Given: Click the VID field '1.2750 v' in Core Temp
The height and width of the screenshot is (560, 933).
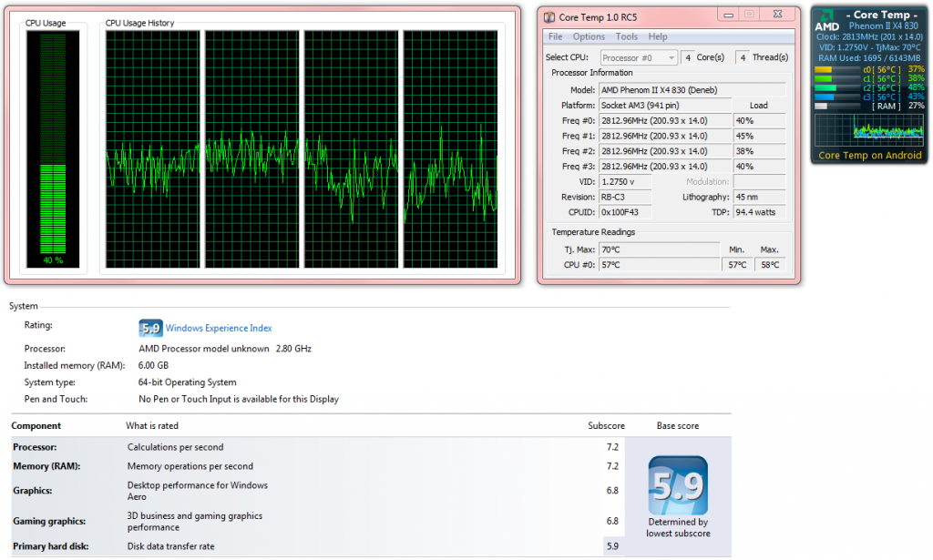Looking at the screenshot, I should pyautogui.click(x=625, y=182).
